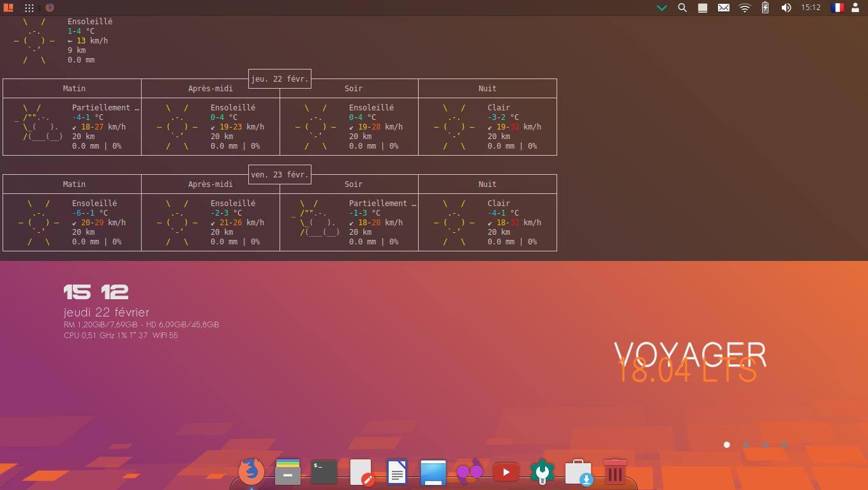Open the French flag keyboard layout

(x=837, y=8)
